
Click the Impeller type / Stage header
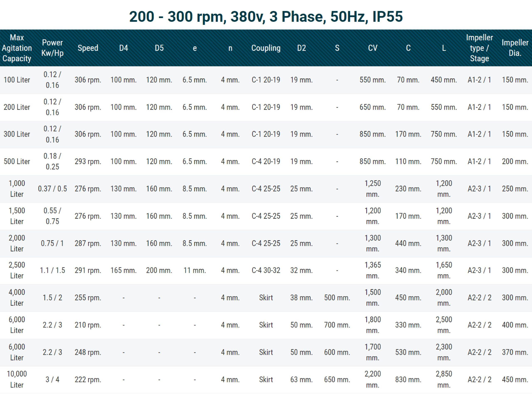[x=479, y=48]
